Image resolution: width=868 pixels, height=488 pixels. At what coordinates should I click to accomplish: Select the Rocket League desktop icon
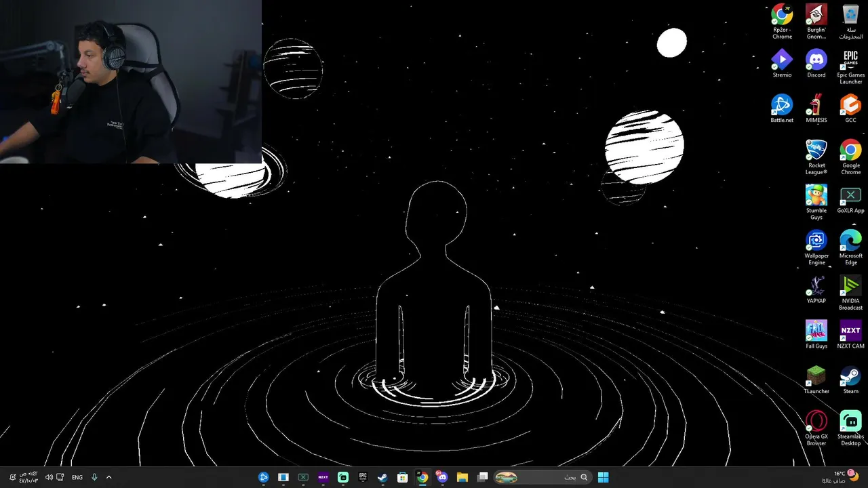(816, 157)
